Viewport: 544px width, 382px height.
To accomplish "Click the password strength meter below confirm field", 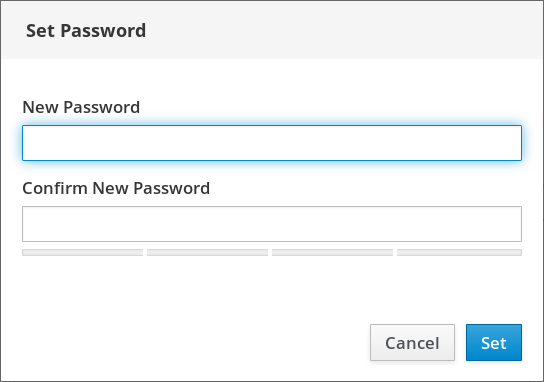I will (x=272, y=252).
